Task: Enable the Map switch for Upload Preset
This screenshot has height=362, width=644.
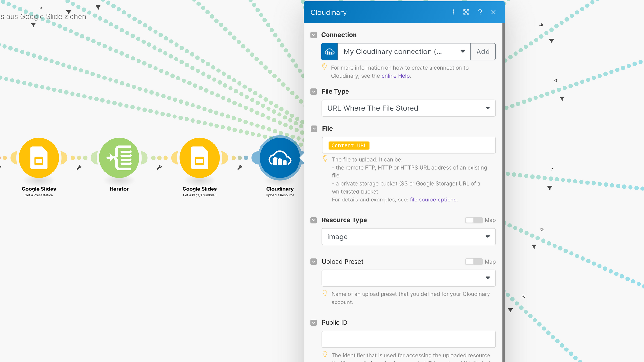Action: 474,262
